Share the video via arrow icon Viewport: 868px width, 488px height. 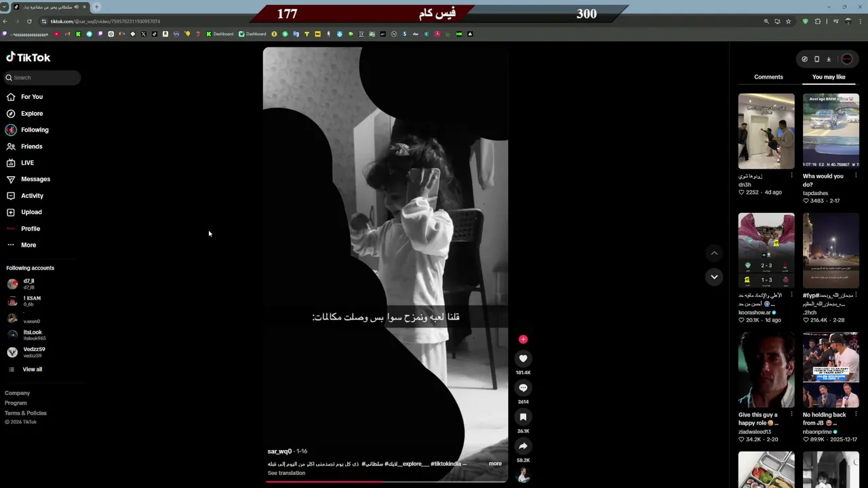tap(523, 446)
